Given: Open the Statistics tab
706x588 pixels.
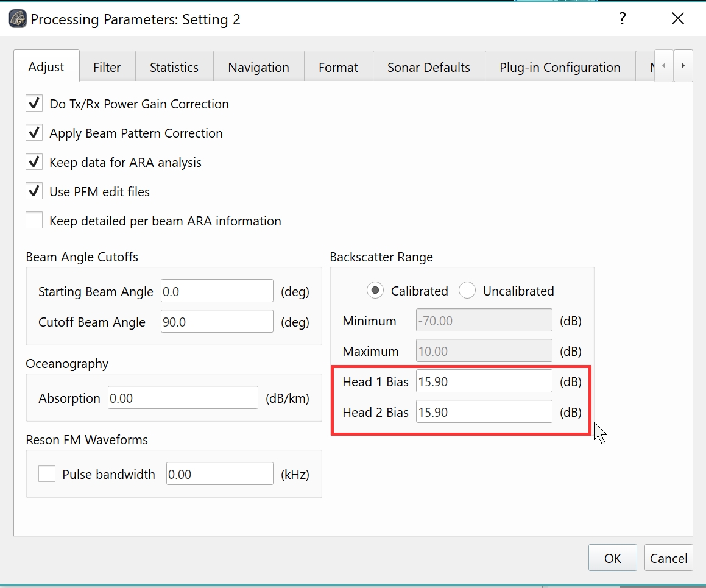Looking at the screenshot, I should coord(174,67).
